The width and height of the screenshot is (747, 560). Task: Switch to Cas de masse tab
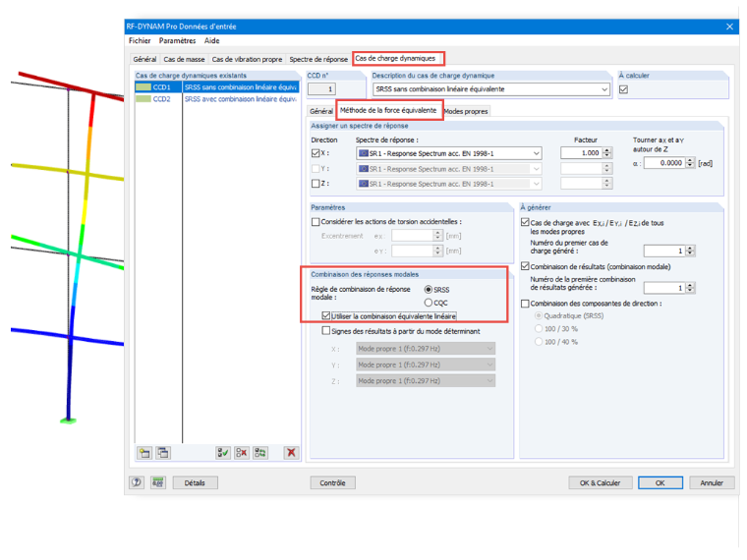[184, 59]
